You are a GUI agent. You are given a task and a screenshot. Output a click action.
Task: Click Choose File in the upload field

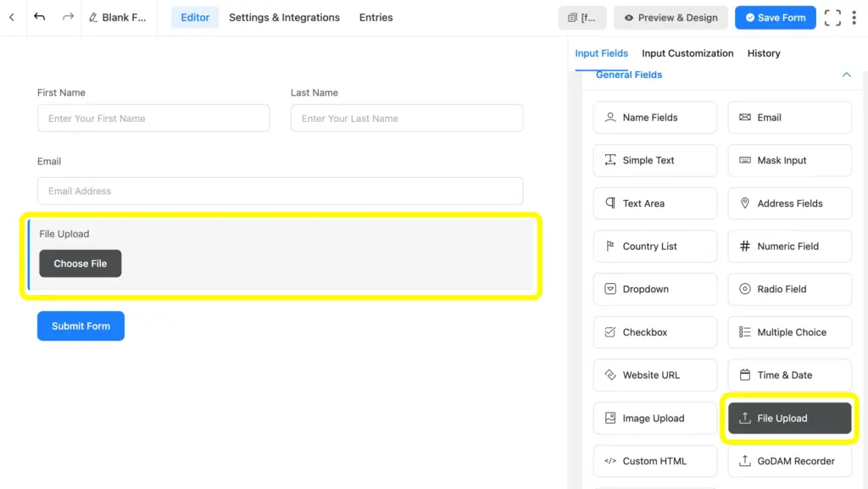[80, 264]
